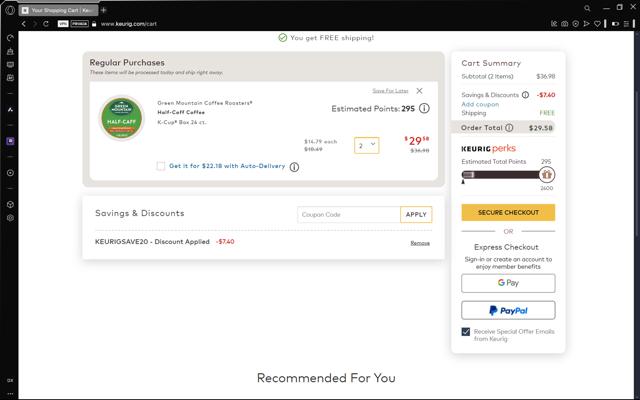The width and height of the screenshot is (640, 400).
Task: Open the Auto-Delivery info icon
Action: pos(294,167)
